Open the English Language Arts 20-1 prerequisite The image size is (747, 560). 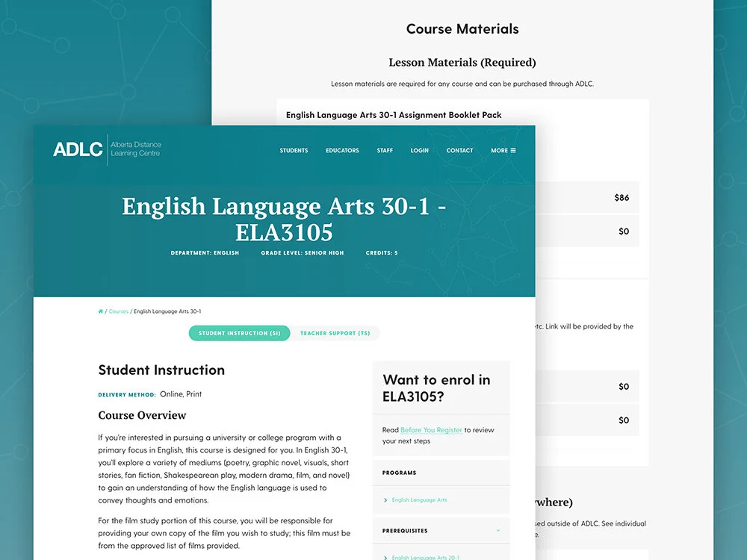pos(426,557)
